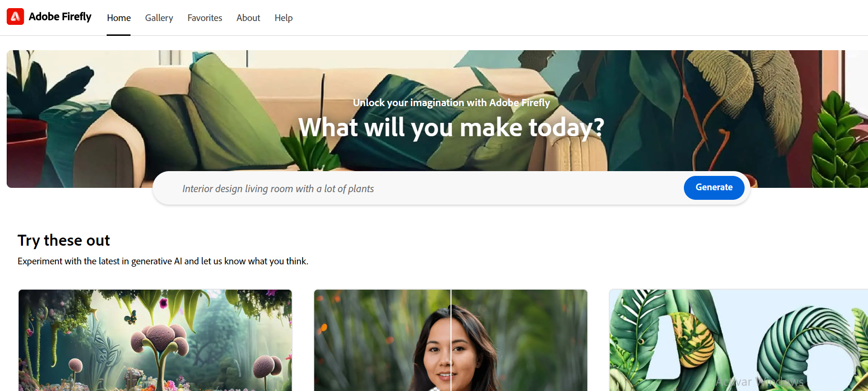Go to the Gallery tab
The width and height of the screenshot is (868, 391).
(159, 18)
